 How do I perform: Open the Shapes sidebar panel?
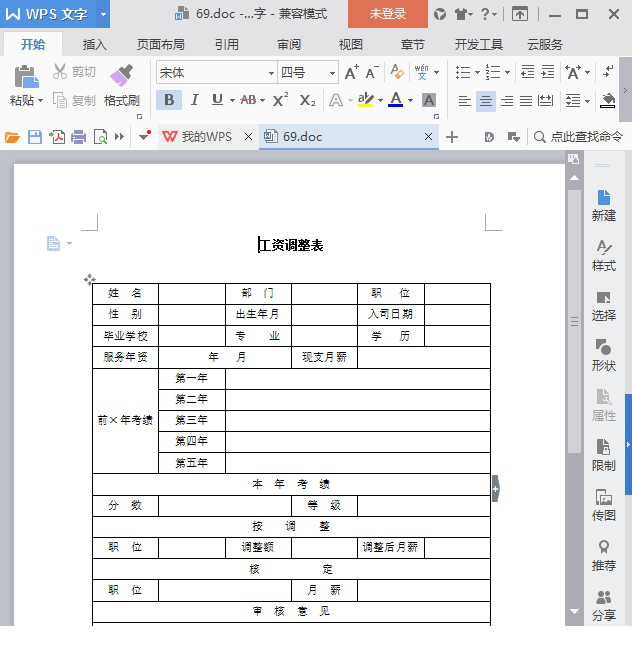(604, 355)
